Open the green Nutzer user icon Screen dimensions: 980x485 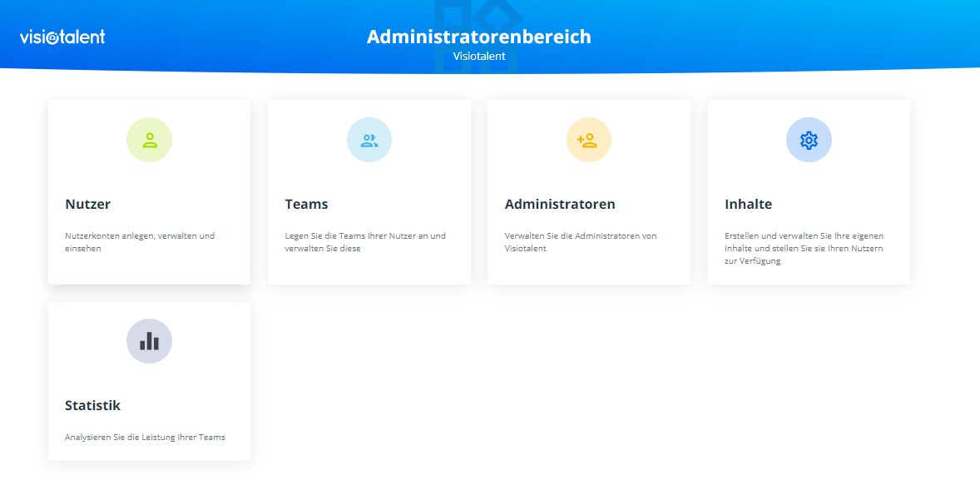tap(149, 140)
